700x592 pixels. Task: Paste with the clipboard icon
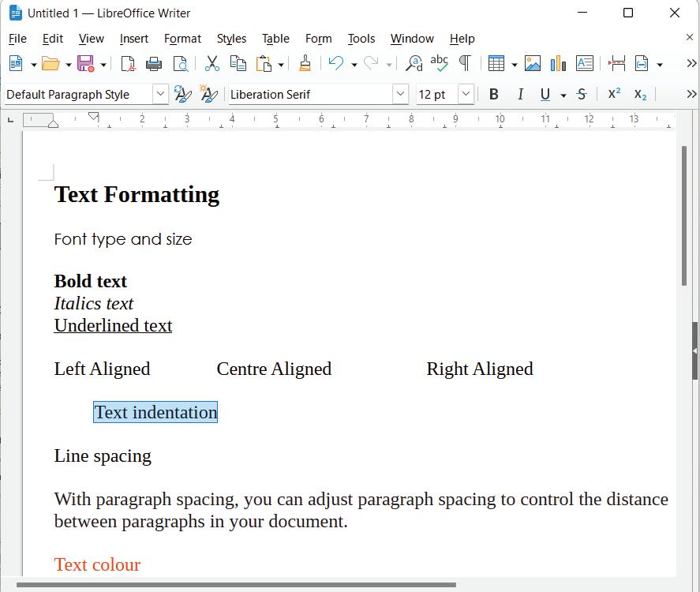(x=264, y=63)
